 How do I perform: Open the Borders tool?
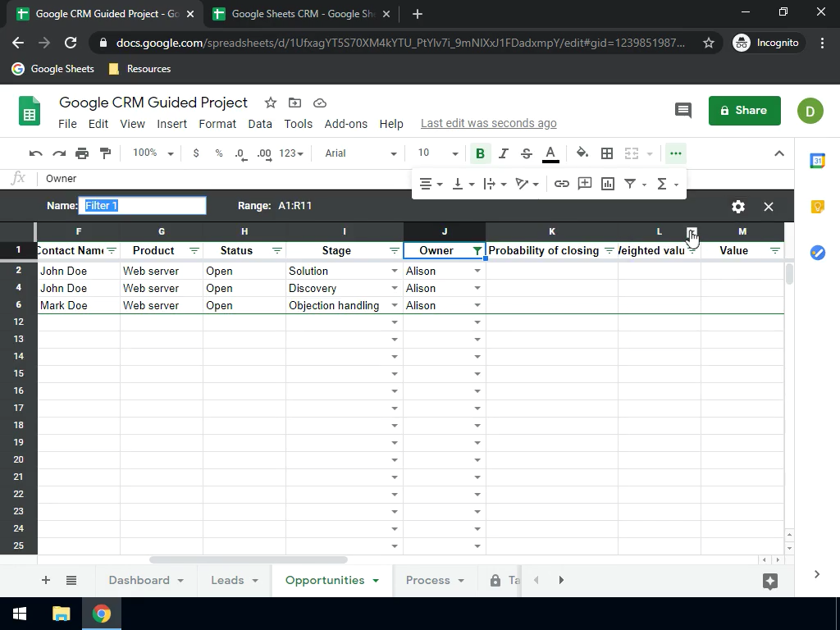(x=607, y=153)
